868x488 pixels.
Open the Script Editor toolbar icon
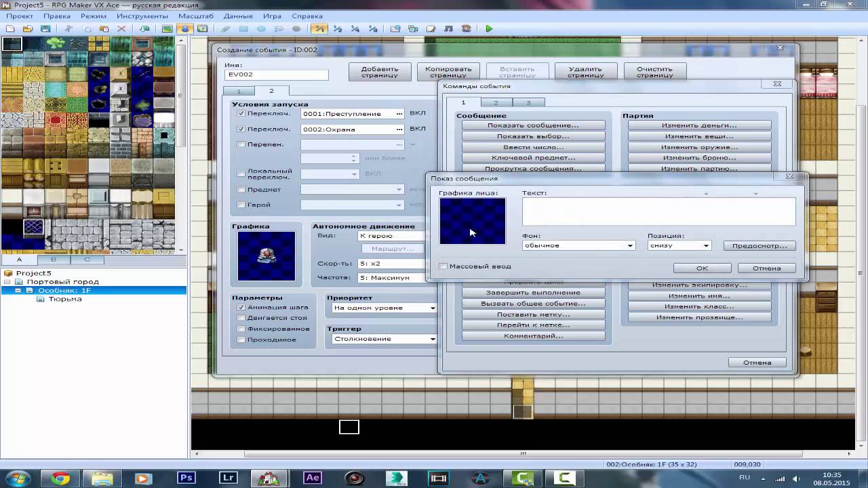431,28
